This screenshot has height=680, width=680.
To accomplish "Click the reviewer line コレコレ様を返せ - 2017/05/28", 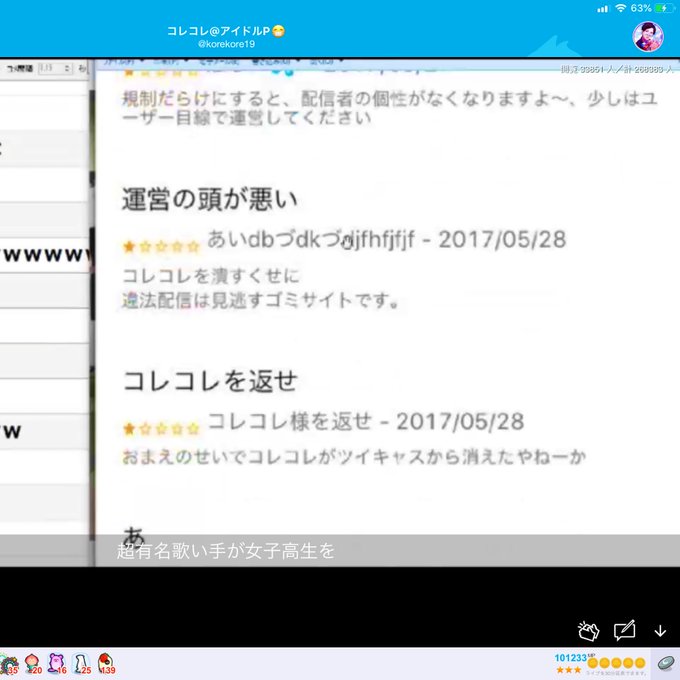I will point(366,421).
